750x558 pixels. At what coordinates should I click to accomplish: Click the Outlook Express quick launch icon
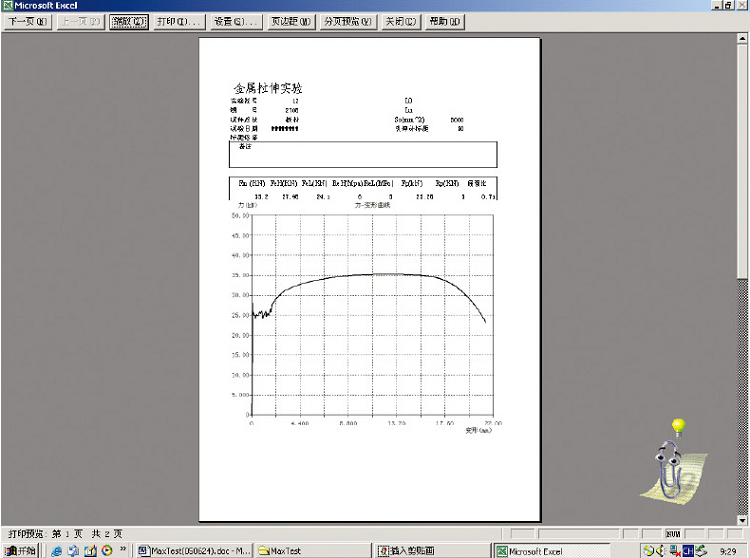pyautogui.click(x=73, y=551)
